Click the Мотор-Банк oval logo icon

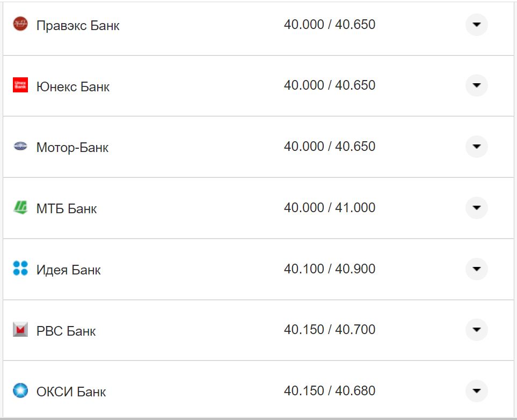pos(20,146)
